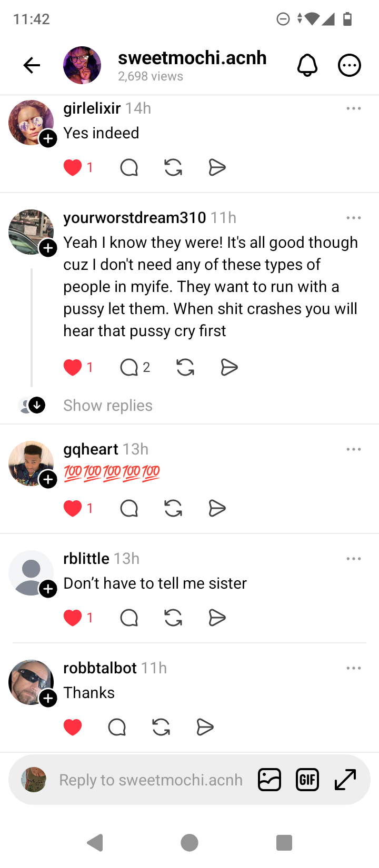Share rblittle's comment via send icon
Image resolution: width=379 pixels, height=868 pixels.
[217, 618]
